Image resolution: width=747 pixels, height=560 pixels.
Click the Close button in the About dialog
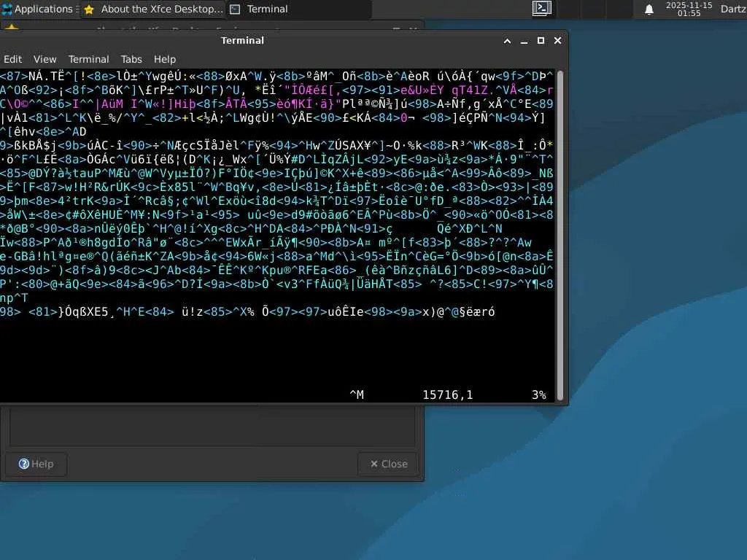pos(389,464)
